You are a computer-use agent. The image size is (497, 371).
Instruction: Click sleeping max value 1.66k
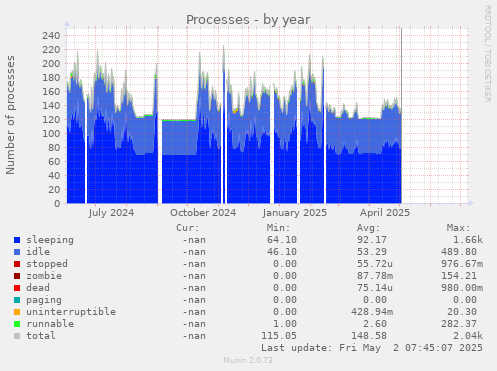tap(468, 240)
